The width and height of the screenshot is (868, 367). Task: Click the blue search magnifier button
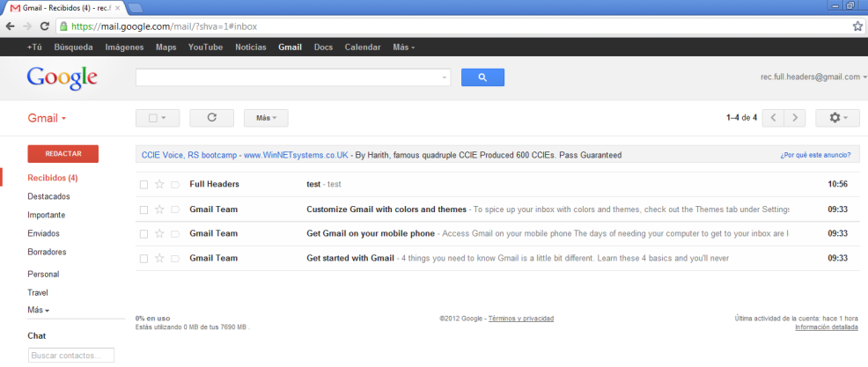point(482,77)
